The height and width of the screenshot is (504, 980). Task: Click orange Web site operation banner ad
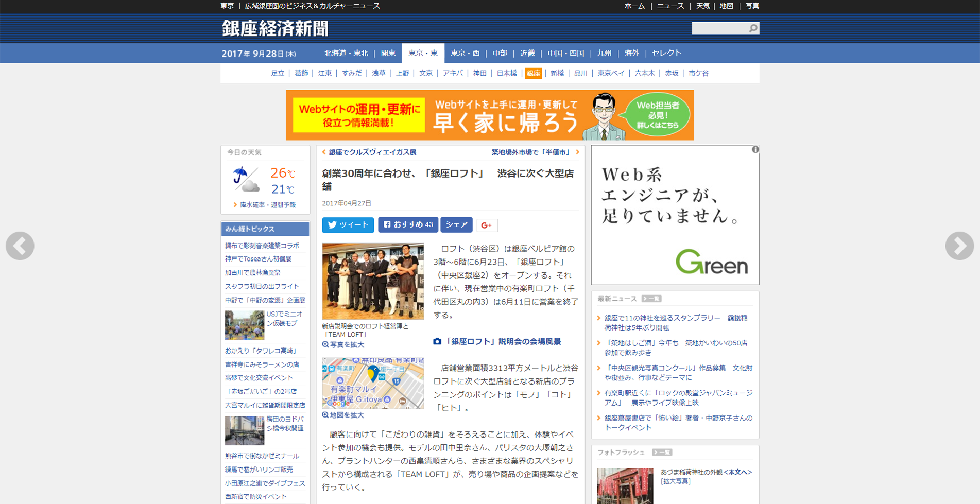490,115
